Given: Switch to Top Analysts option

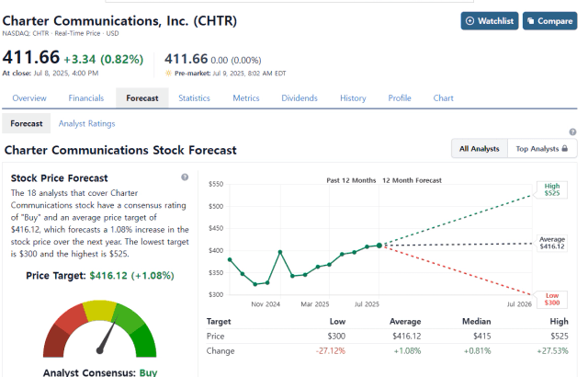Looking at the screenshot, I should [542, 149].
